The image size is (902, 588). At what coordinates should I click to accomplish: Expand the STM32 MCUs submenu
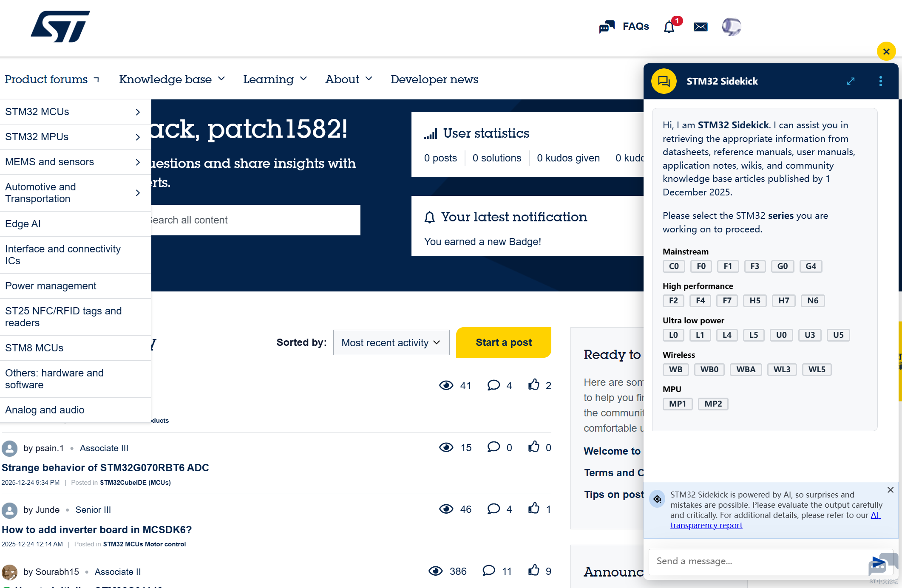[138, 112]
